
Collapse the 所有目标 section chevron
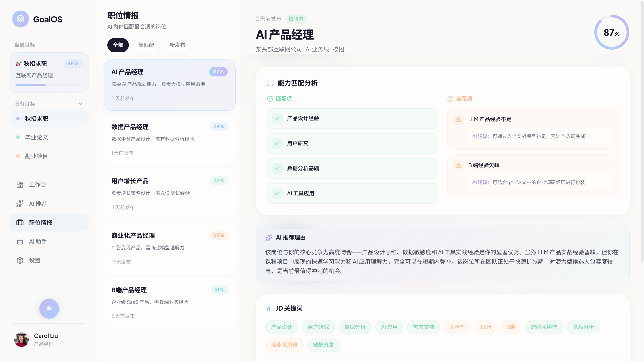coord(80,104)
